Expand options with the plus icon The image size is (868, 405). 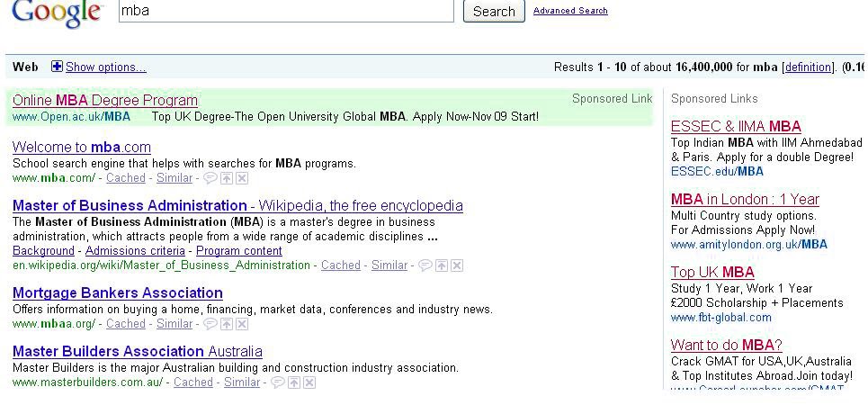(x=57, y=67)
